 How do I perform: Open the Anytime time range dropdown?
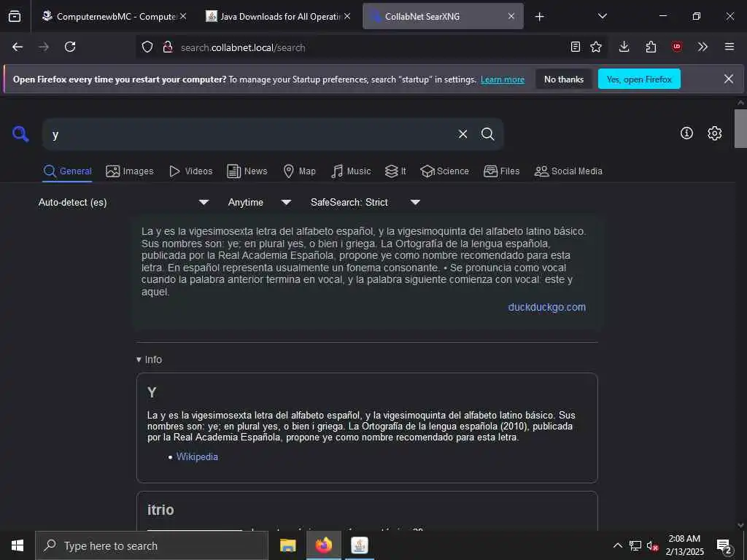[x=259, y=203]
